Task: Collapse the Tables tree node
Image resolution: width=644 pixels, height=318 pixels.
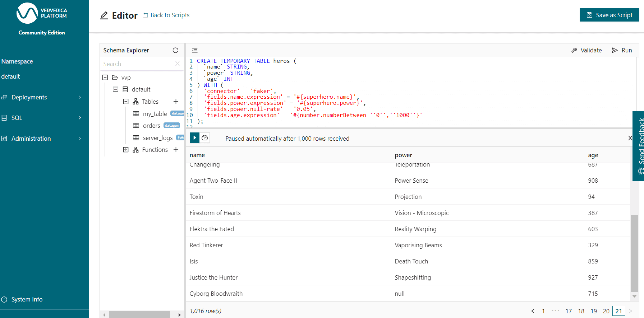Action: tap(126, 102)
